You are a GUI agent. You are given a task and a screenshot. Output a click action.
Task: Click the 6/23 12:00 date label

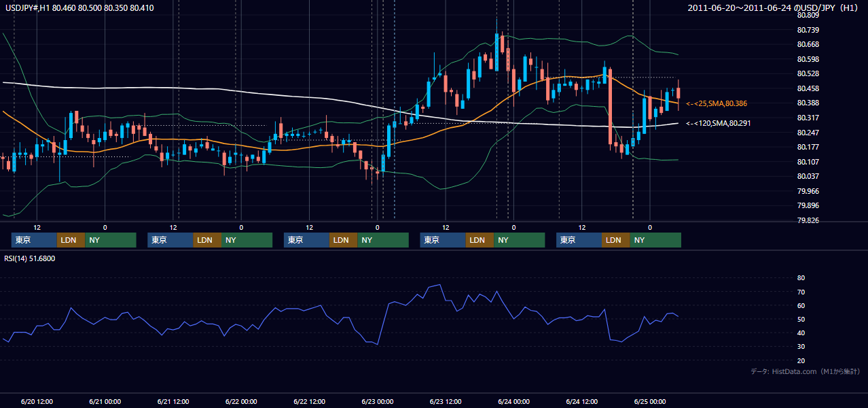(x=446, y=401)
